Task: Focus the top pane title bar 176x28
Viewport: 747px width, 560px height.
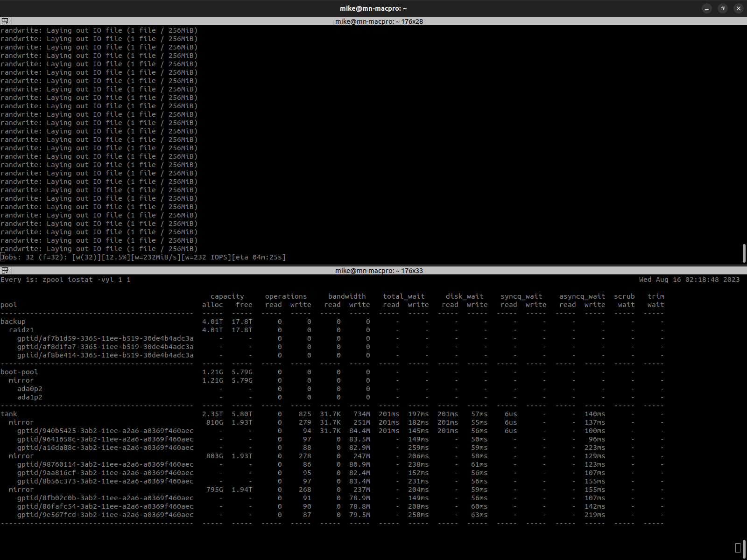Action: pyautogui.click(x=379, y=21)
